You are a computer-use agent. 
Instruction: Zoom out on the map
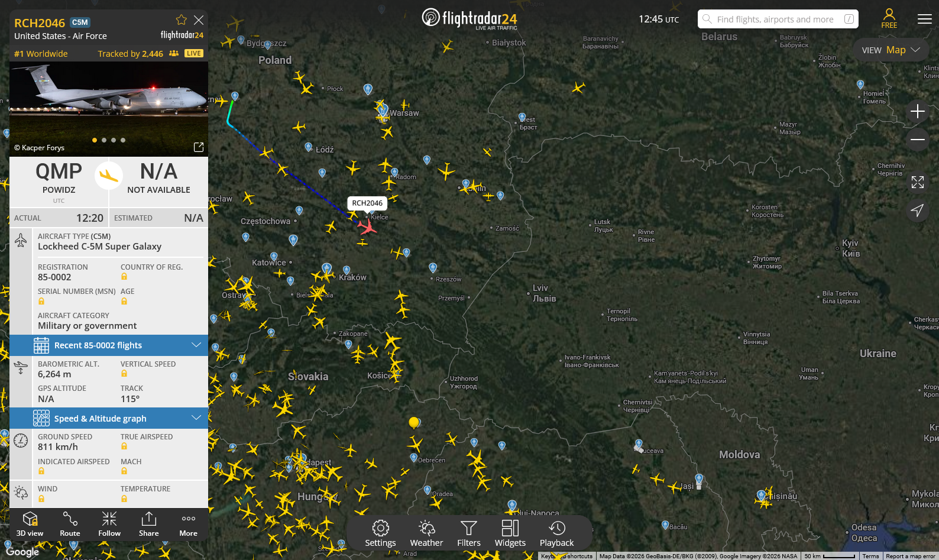coord(918,140)
